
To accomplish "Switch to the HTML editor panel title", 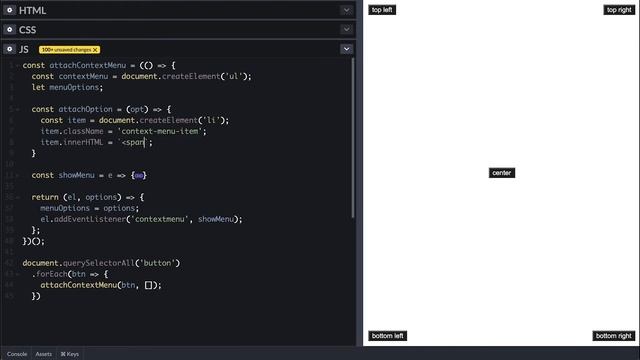I will pos(32,11).
